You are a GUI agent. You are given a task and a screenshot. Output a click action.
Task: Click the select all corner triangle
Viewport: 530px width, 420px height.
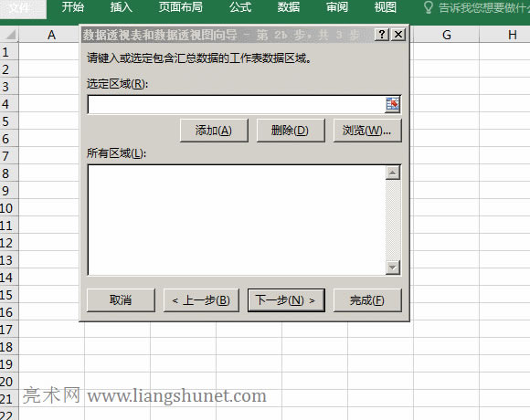(x=10, y=35)
